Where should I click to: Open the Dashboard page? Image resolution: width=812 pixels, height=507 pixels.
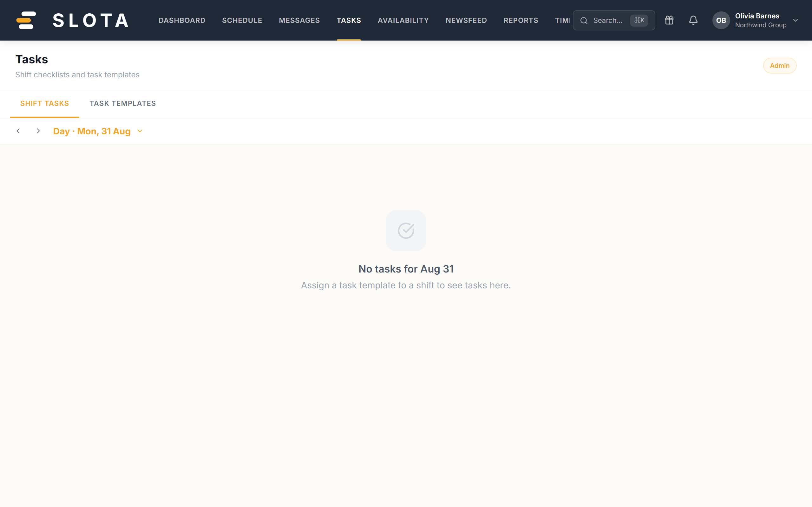click(x=182, y=21)
